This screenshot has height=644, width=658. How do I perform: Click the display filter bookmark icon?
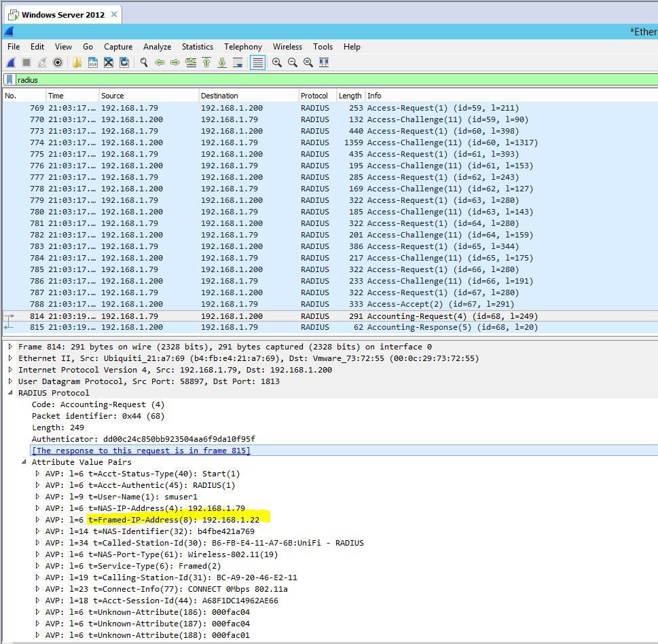coord(10,79)
